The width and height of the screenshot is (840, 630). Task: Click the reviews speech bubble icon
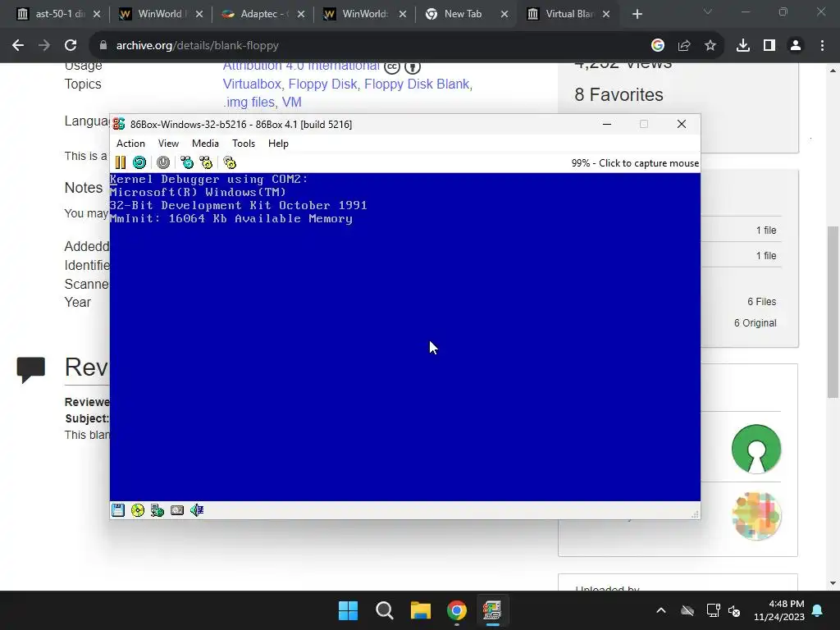tap(31, 370)
